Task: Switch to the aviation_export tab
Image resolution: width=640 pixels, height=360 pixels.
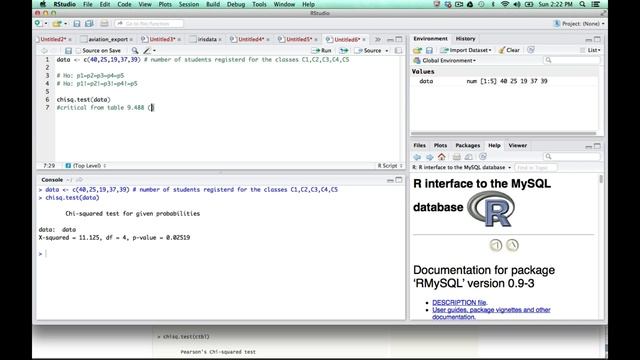Action: (x=108, y=40)
